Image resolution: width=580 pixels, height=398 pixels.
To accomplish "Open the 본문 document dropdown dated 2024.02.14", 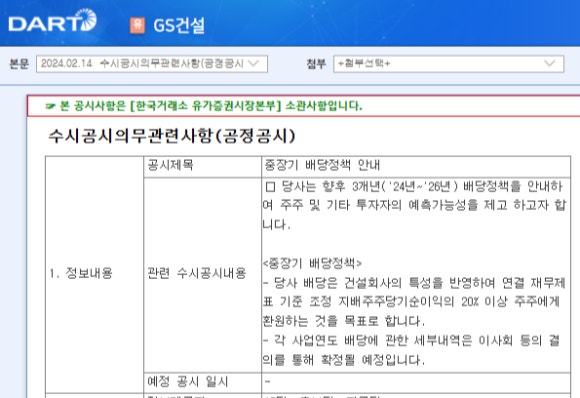I will pyautogui.click(x=152, y=64).
